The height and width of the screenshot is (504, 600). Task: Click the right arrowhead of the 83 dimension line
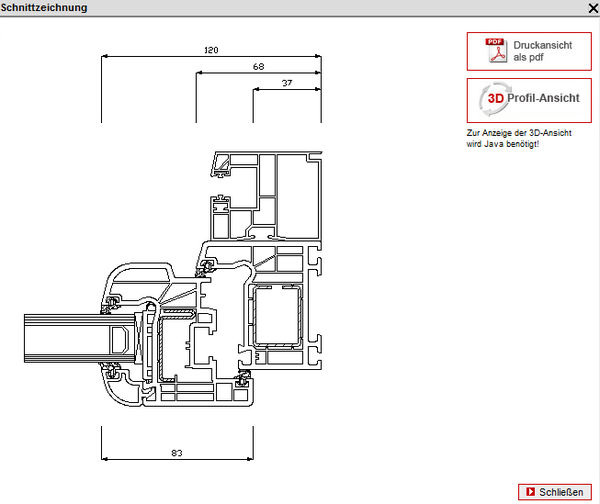pyautogui.click(x=248, y=460)
